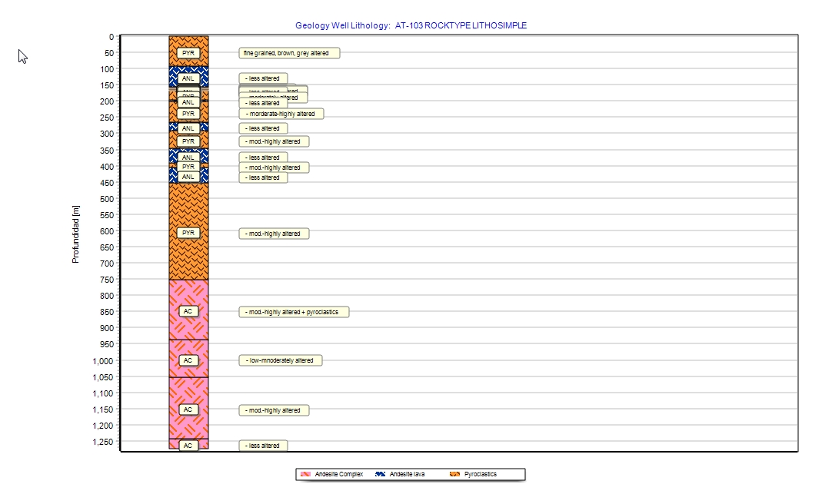The height and width of the screenshot is (504, 822).
Task: Click the Andesite lava blue legend swatch
Action: [x=380, y=474]
